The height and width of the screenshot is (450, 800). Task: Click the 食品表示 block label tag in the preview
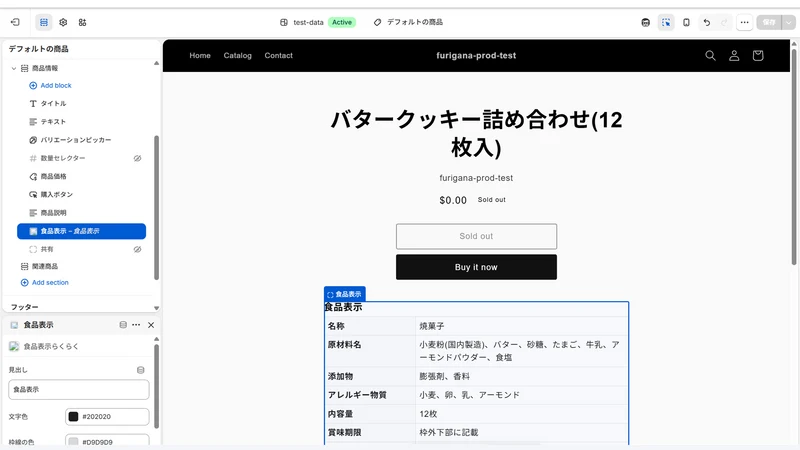click(345, 294)
